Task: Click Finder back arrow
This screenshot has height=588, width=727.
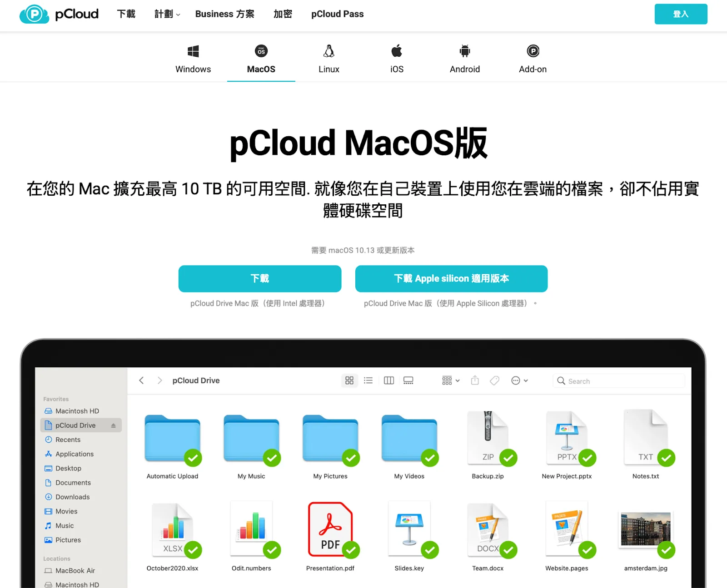Action: [141, 380]
